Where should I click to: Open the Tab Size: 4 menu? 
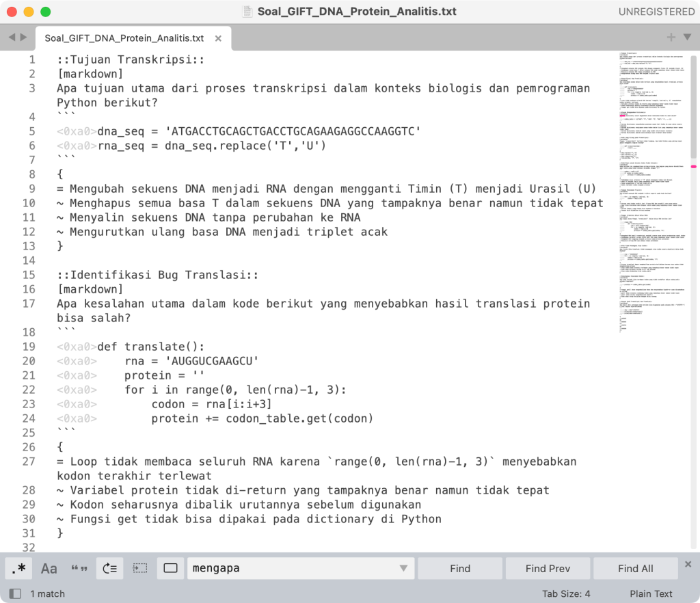[x=566, y=593]
